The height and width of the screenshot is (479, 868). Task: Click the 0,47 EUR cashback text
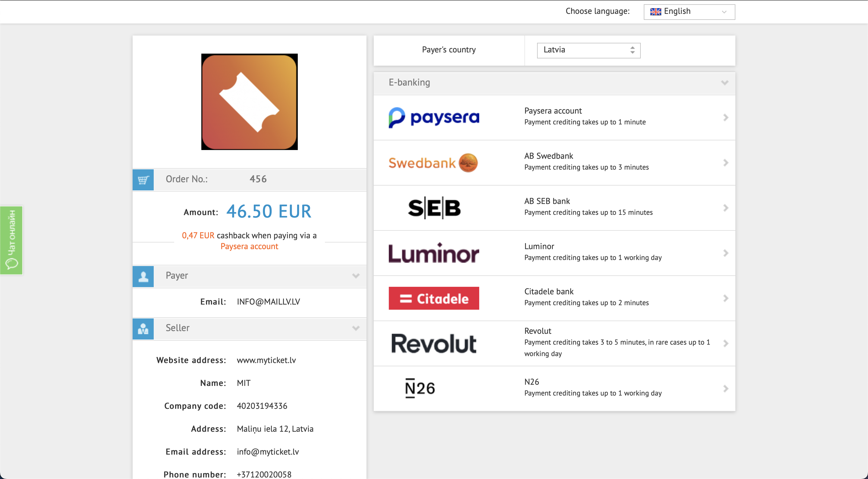coord(198,236)
